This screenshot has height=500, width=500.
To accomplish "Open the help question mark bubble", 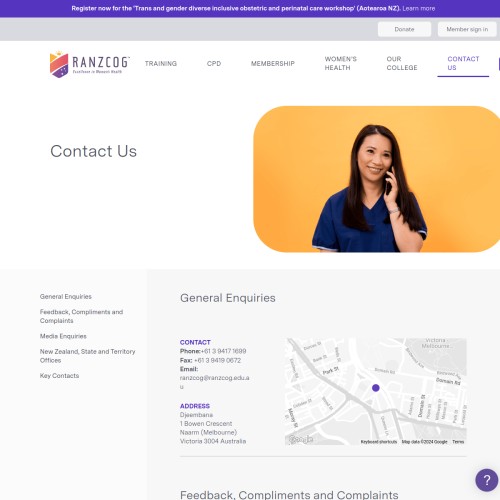I will (x=487, y=480).
